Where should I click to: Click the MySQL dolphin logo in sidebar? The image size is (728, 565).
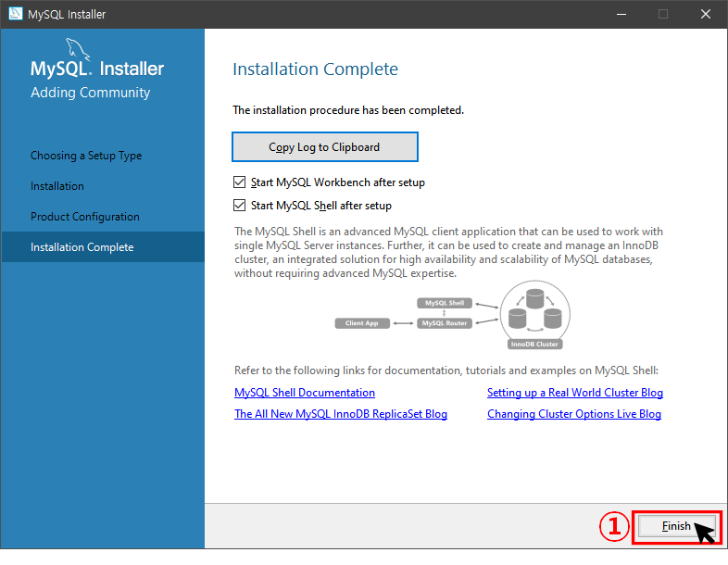tap(77, 49)
